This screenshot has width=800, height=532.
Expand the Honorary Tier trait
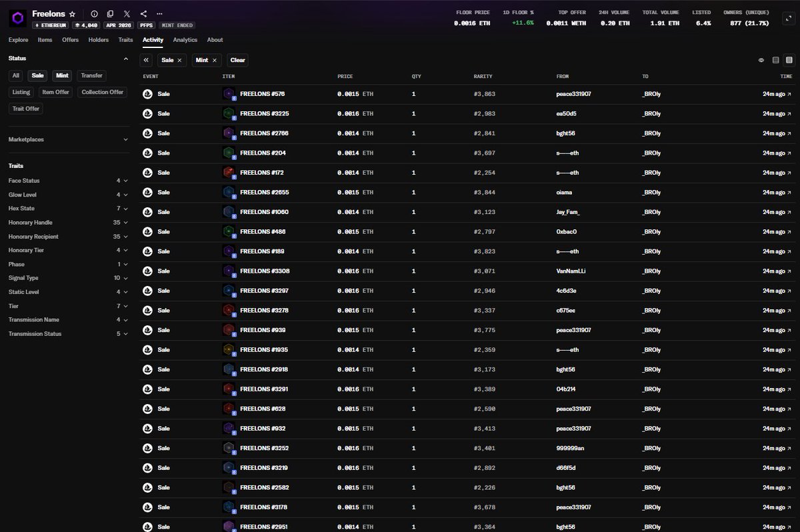(69, 250)
